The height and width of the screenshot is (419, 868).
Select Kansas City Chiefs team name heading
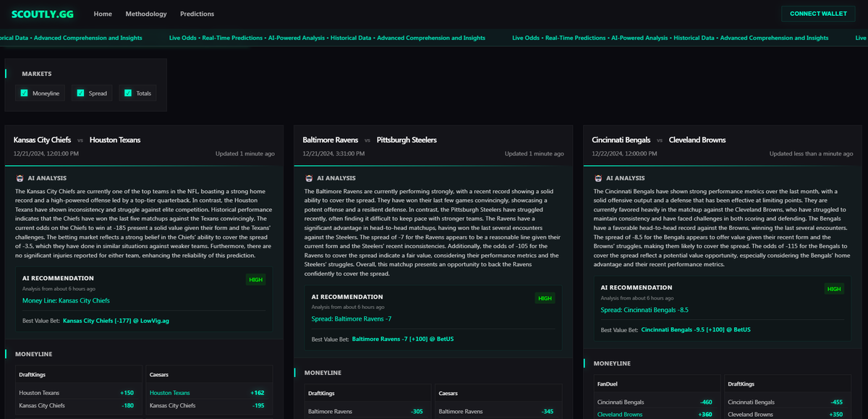coord(43,140)
